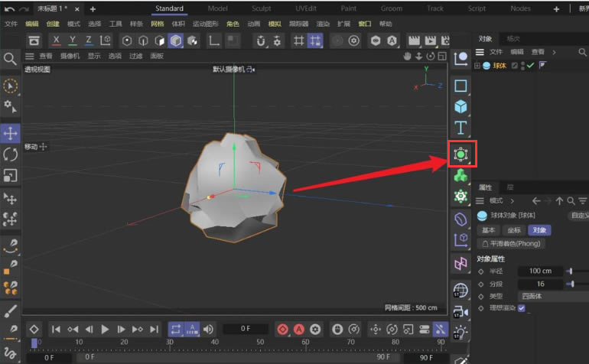The height and width of the screenshot is (364, 589).
Task: Click the coordinate system icon after Z
Action: (x=106, y=41)
